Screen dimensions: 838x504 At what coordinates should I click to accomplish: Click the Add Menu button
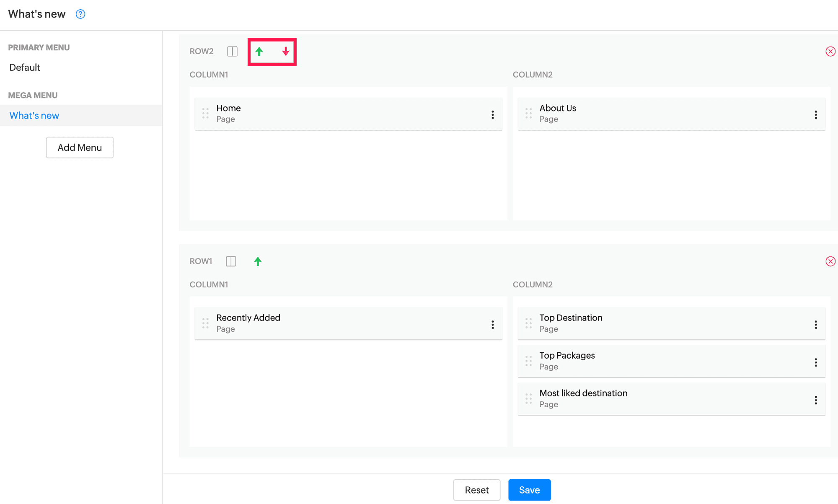[x=80, y=147]
